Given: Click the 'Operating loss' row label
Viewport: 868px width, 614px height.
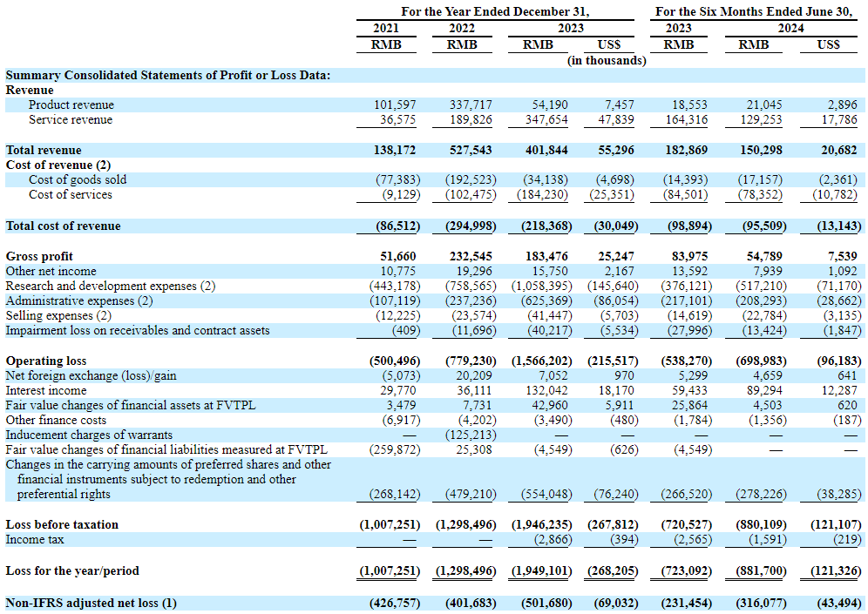Looking at the screenshot, I should point(46,361).
